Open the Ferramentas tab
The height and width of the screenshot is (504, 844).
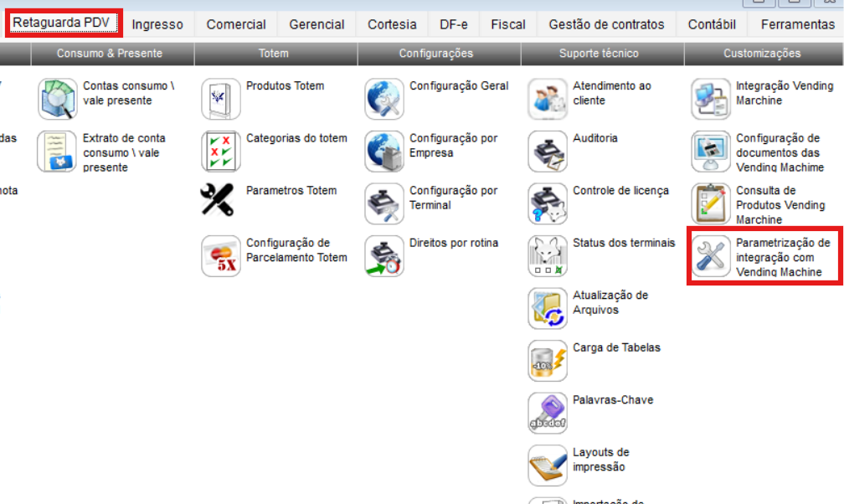coord(797,24)
